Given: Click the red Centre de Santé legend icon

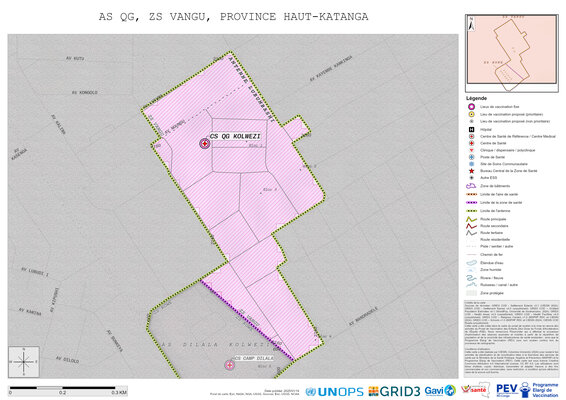Looking at the screenshot, I should tap(471, 143).
